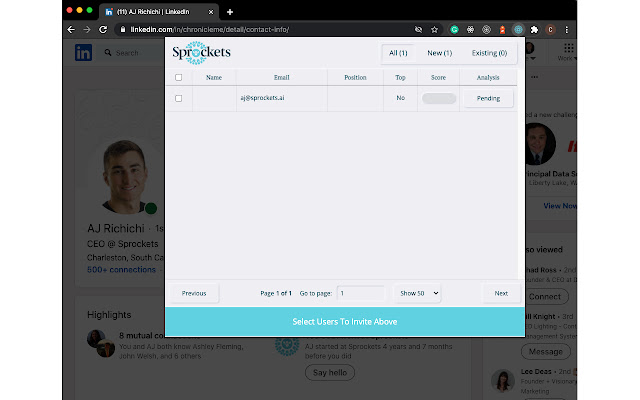640x400 pixels.
Task: Sort by the Email column header
Action: pos(282,77)
